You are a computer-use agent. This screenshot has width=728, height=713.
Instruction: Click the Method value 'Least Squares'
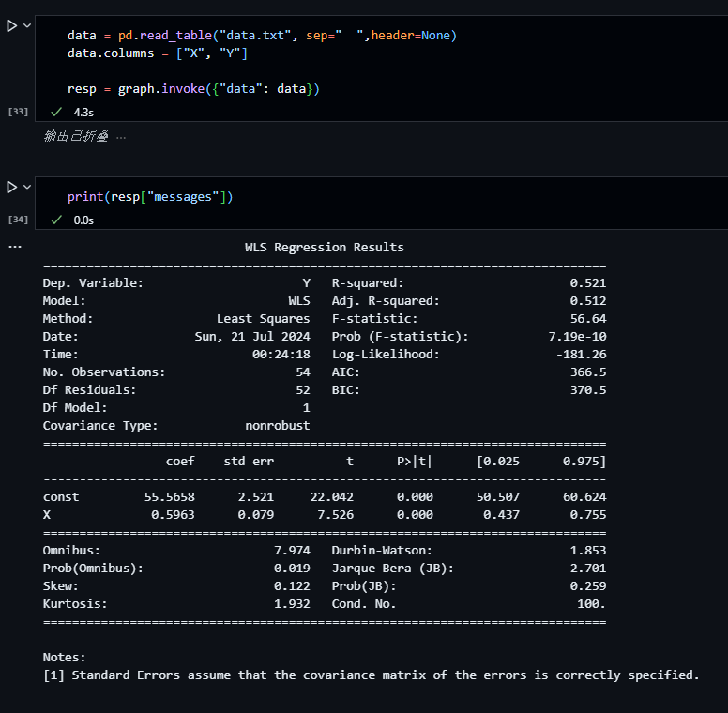[263, 319]
